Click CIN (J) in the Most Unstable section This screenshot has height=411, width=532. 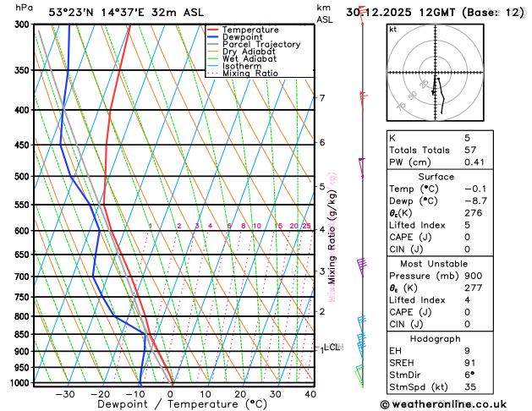[406, 324]
